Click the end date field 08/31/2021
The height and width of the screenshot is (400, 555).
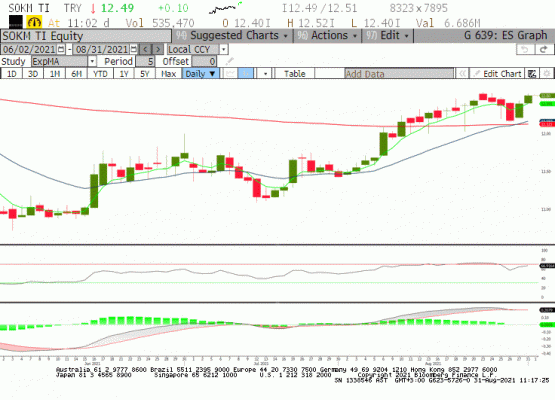pyautogui.click(x=102, y=49)
